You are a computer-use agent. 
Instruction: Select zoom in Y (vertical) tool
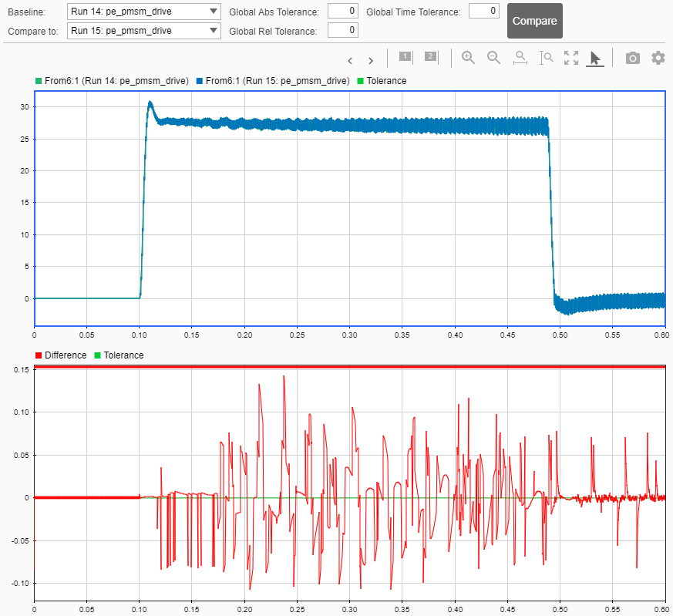point(546,58)
